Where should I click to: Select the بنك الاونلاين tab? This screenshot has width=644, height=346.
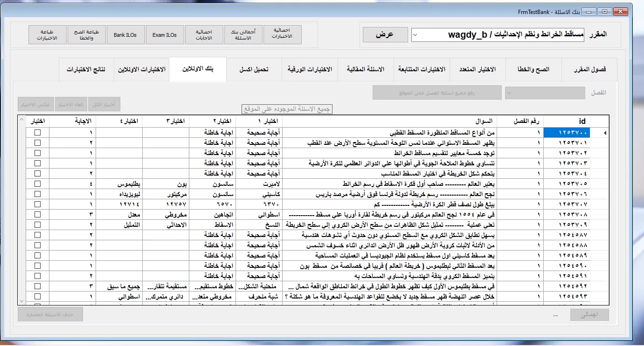pos(198,69)
